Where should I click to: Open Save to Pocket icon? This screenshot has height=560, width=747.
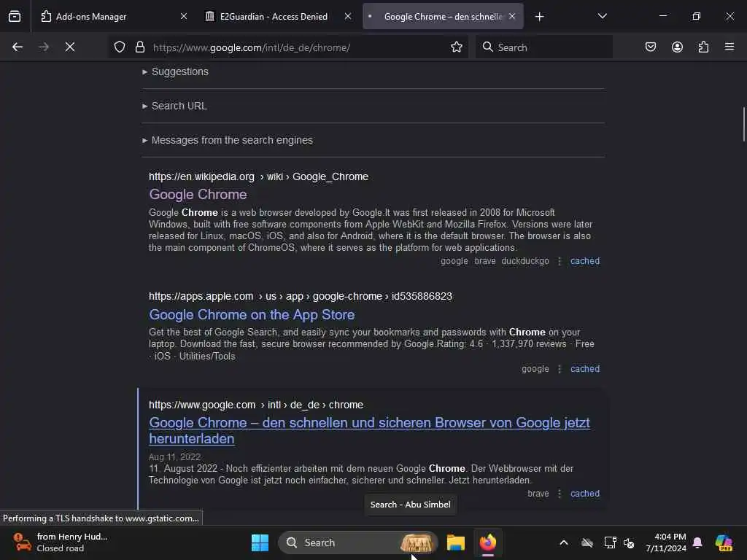point(650,47)
